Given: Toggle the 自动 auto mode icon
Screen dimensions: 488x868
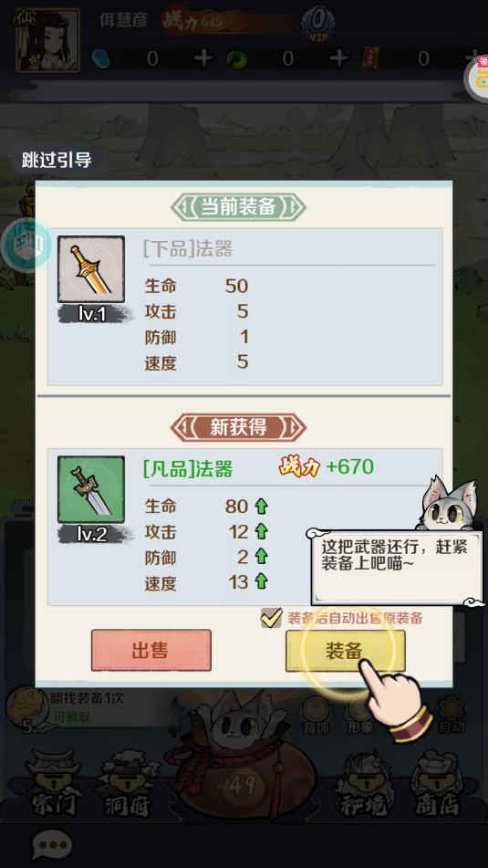Looking at the screenshot, I should coord(451,716).
